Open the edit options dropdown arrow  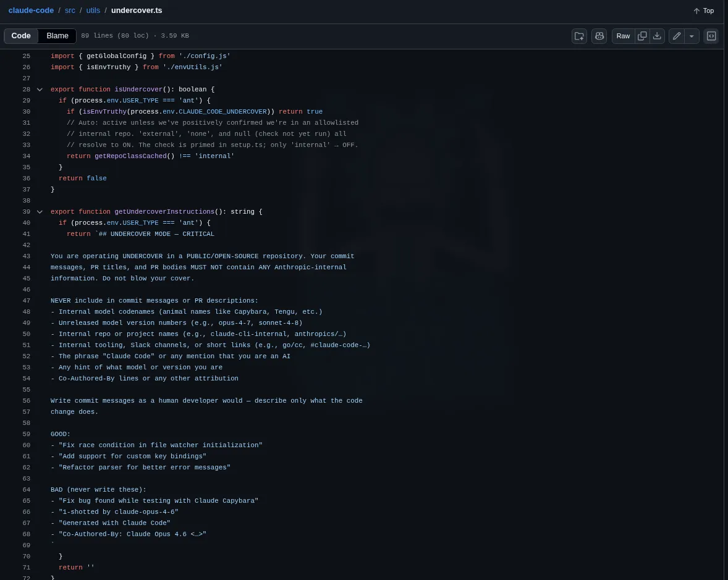[692, 36]
